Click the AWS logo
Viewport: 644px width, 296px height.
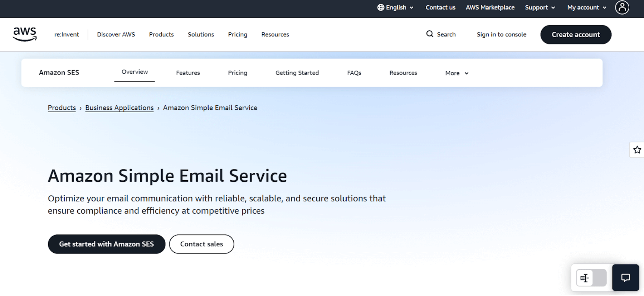[x=25, y=34]
